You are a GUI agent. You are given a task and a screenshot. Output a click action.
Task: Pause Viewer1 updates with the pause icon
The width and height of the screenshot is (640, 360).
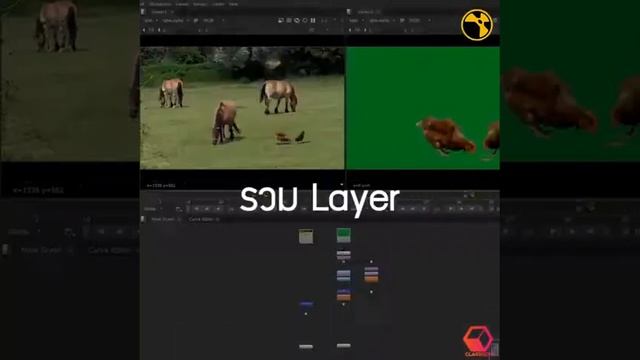pos(313,20)
